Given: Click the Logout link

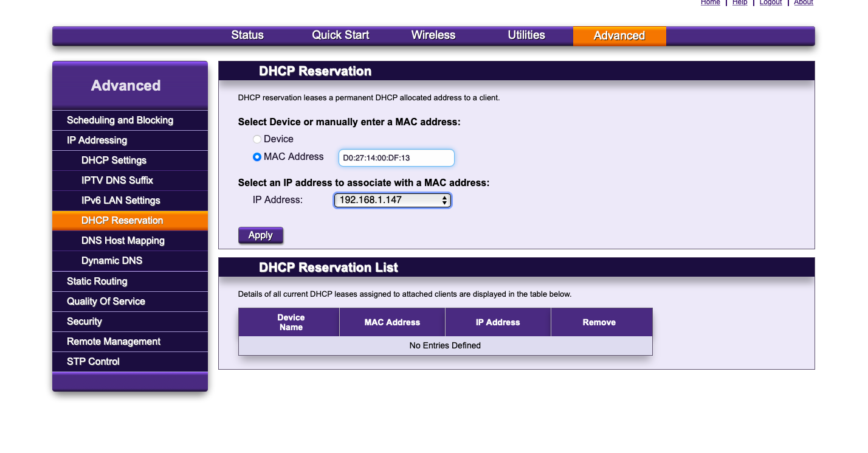Looking at the screenshot, I should tap(771, 2).
